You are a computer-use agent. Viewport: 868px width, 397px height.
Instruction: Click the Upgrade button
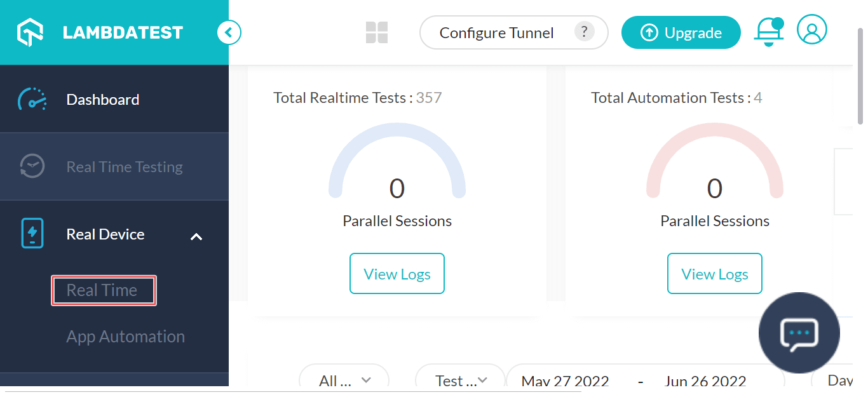681,33
